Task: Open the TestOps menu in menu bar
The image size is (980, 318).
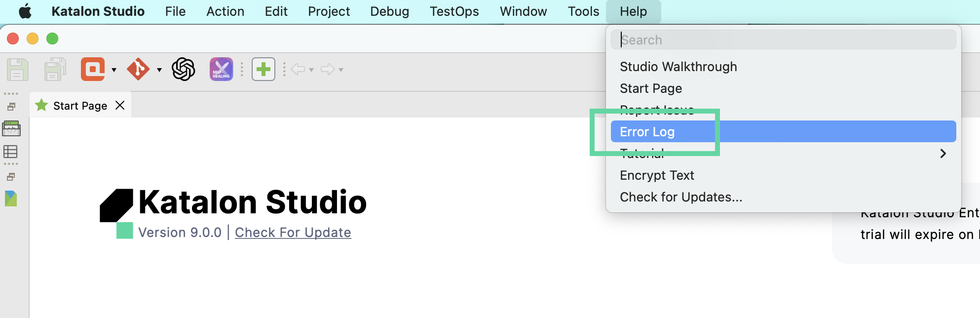Action: click(454, 11)
